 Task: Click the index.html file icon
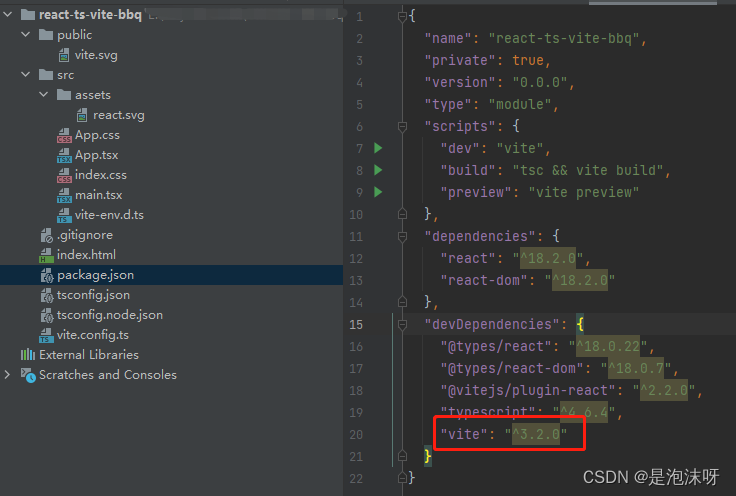click(46, 255)
